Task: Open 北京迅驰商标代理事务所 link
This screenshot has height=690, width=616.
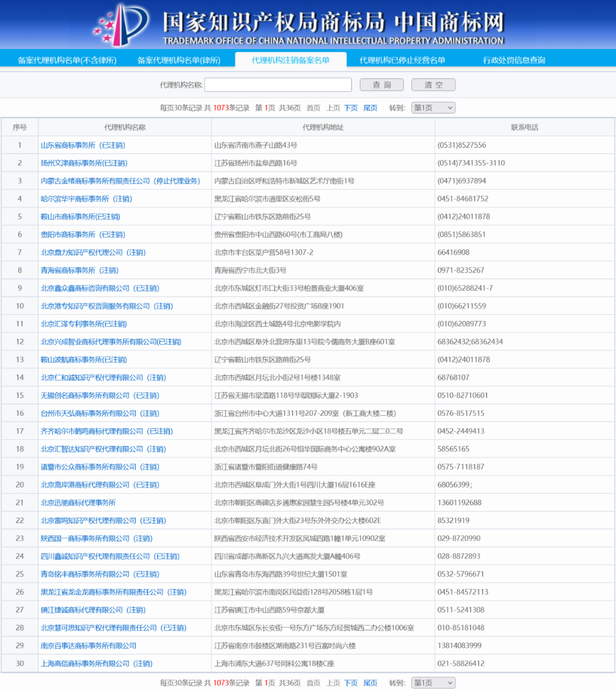Action: click(x=78, y=503)
